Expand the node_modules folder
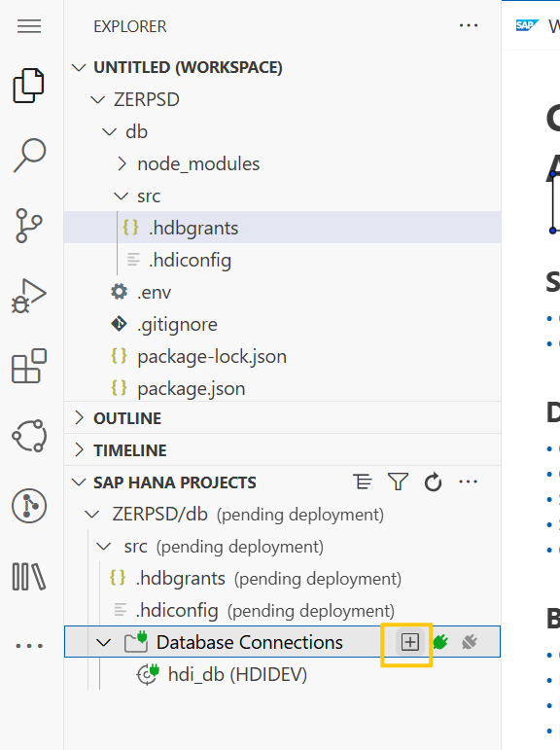This screenshot has width=560, height=750. [122, 163]
